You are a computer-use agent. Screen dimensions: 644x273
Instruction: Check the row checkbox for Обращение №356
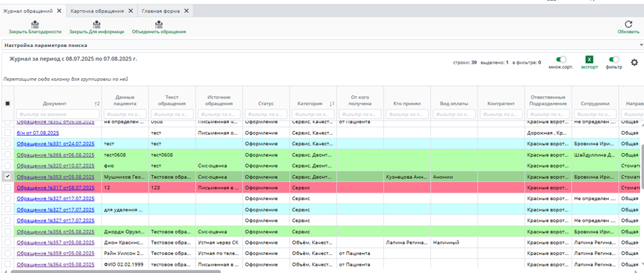point(7,231)
